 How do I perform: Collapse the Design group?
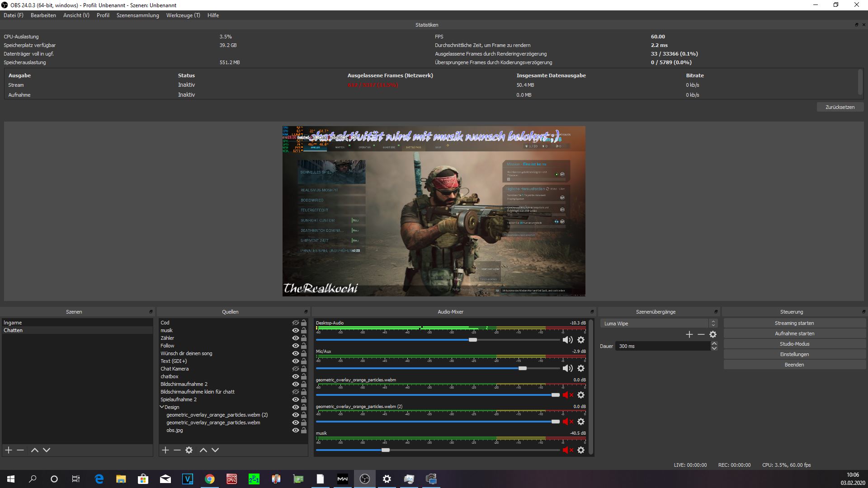pyautogui.click(x=162, y=407)
